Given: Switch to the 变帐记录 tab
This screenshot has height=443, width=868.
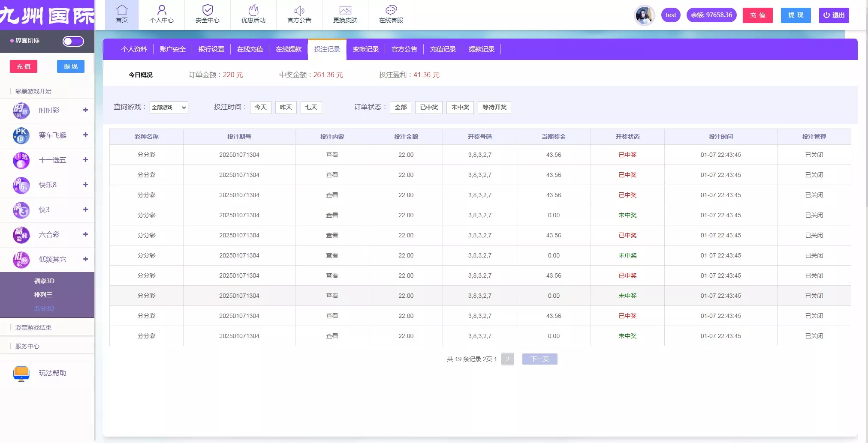Looking at the screenshot, I should pyautogui.click(x=365, y=49).
